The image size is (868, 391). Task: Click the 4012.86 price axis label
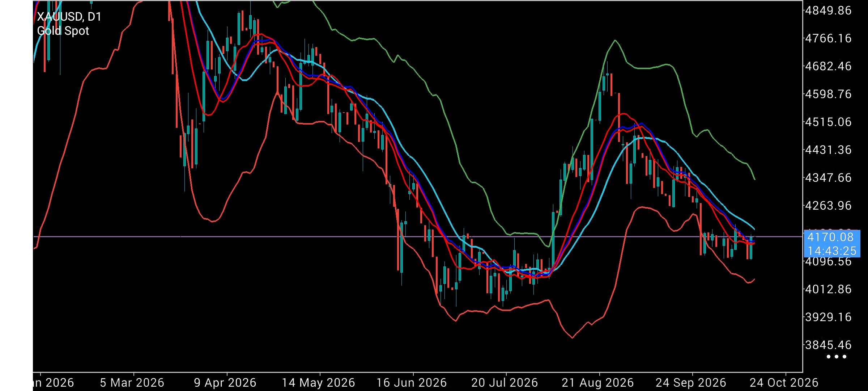click(828, 289)
